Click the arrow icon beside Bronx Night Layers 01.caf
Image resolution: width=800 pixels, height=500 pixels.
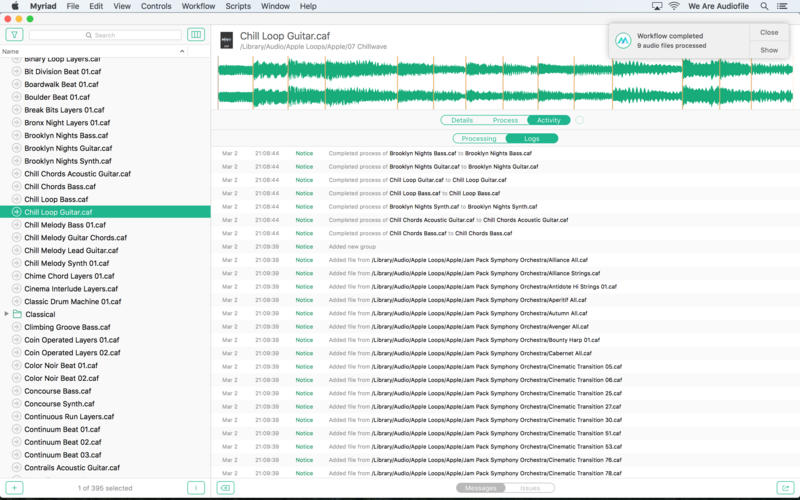(16, 122)
